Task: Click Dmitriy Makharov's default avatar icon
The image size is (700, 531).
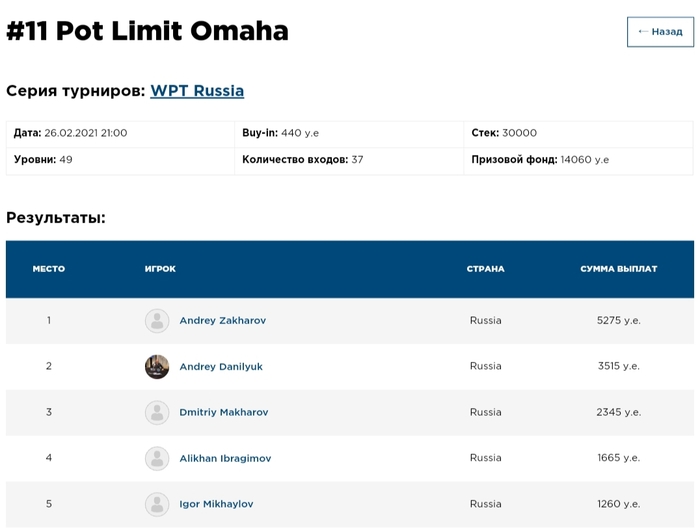Action: point(157,412)
